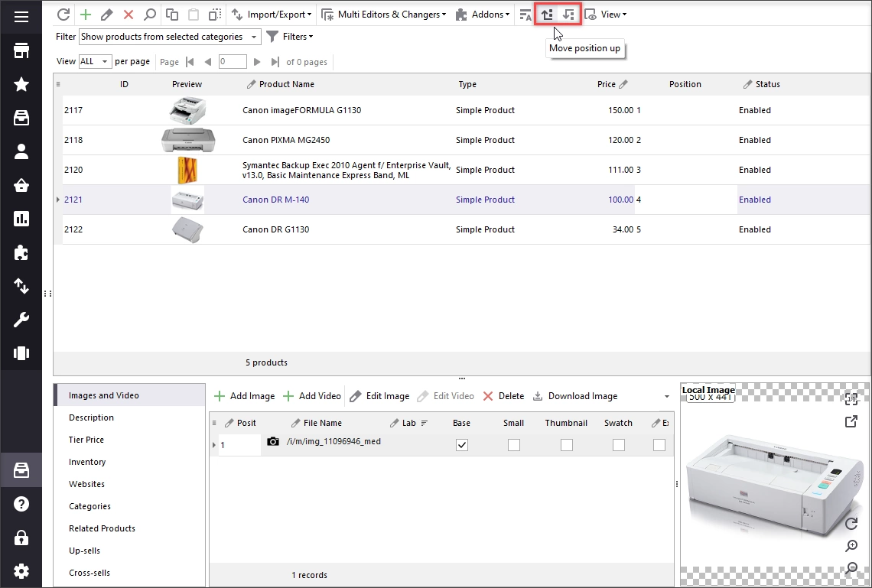Toggle the last checkbox after Swatch
The image size is (872, 588).
point(659,445)
